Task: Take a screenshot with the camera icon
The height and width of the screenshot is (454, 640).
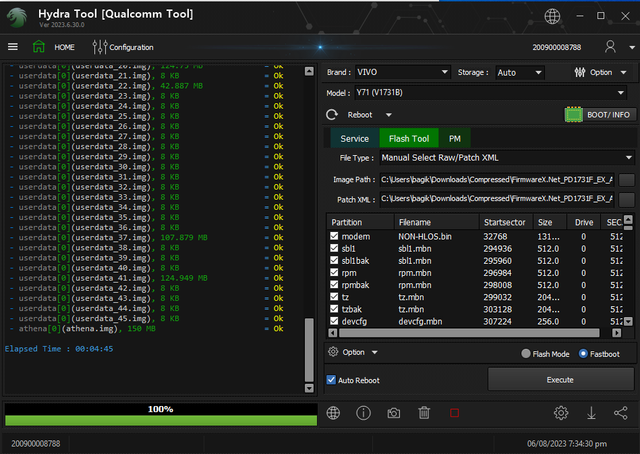Action: (393, 413)
